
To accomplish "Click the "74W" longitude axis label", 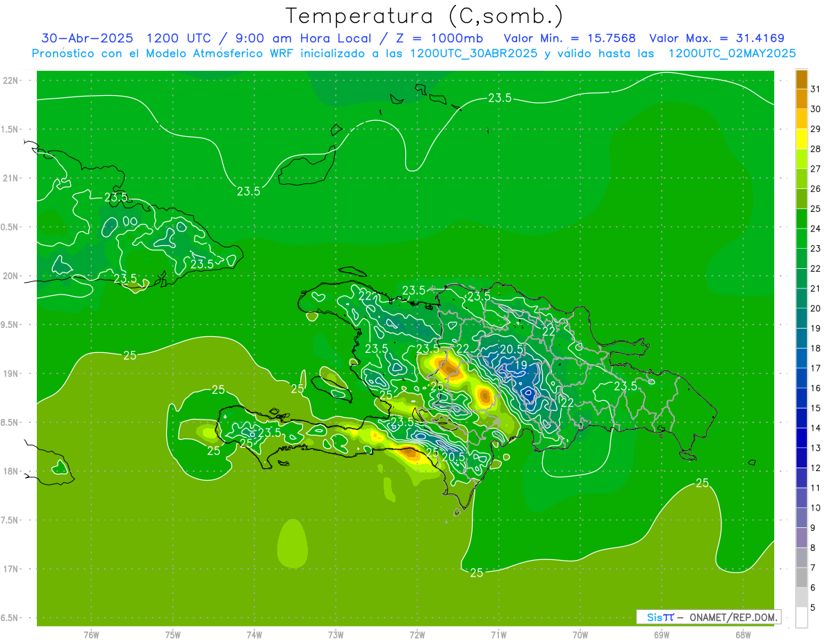I will [x=254, y=634].
